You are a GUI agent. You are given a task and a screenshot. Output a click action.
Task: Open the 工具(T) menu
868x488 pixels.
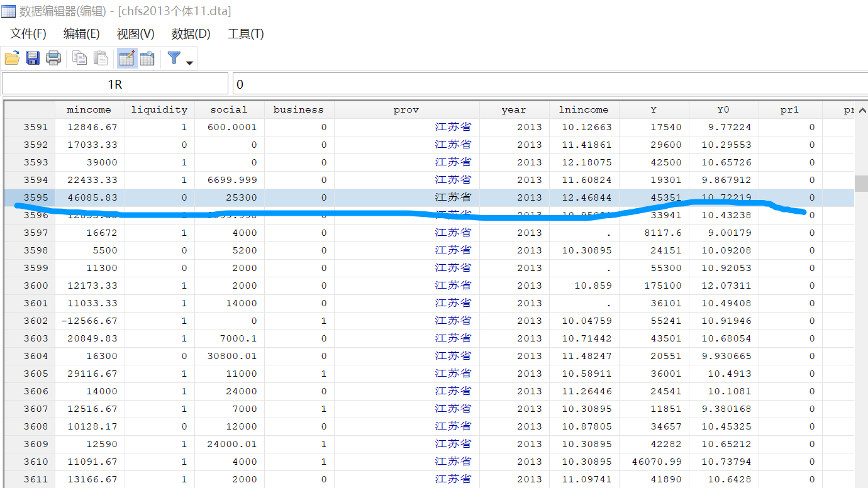246,34
